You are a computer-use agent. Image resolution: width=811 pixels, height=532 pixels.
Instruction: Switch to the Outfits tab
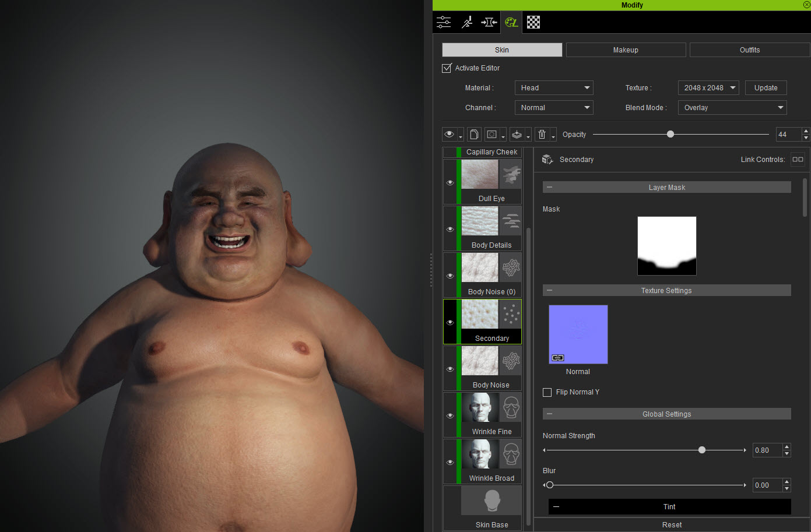pos(750,50)
